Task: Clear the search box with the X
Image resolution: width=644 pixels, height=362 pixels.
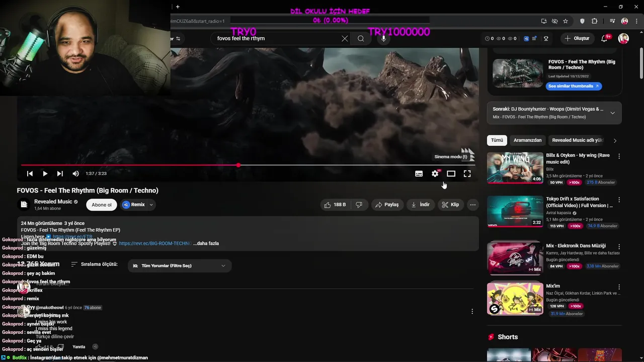Action: pyautogui.click(x=345, y=38)
